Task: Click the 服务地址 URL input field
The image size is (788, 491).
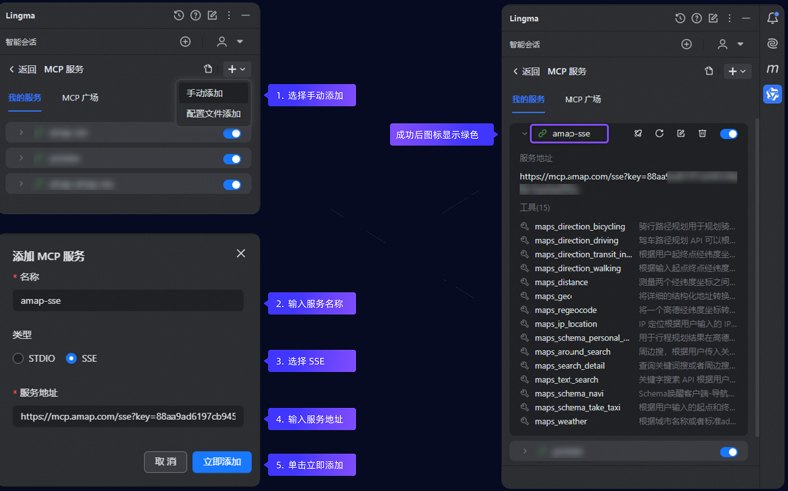Action: coord(128,416)
